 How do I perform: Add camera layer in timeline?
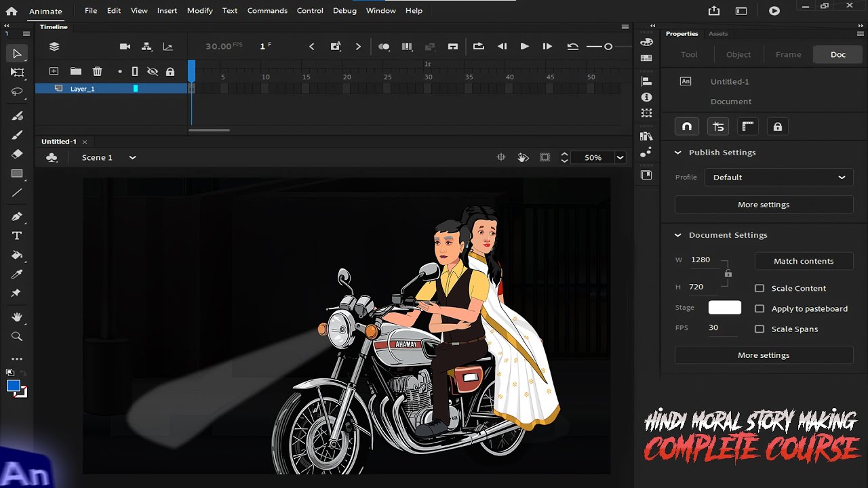pos(125,46)
